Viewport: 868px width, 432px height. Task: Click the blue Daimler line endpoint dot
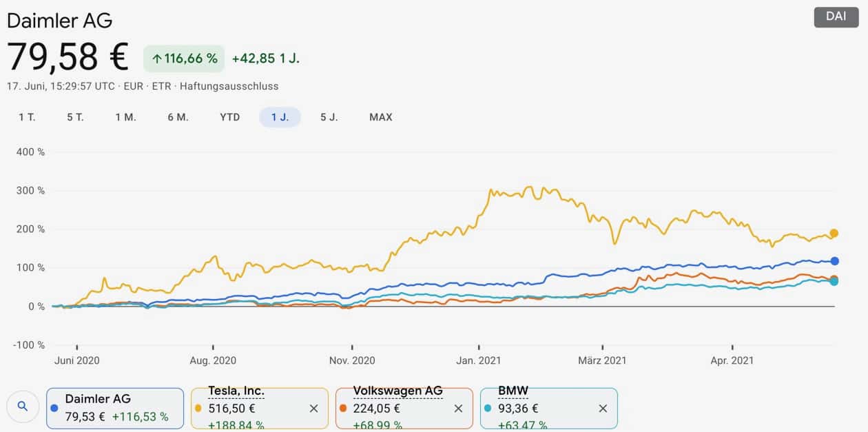tap(834, 261)
